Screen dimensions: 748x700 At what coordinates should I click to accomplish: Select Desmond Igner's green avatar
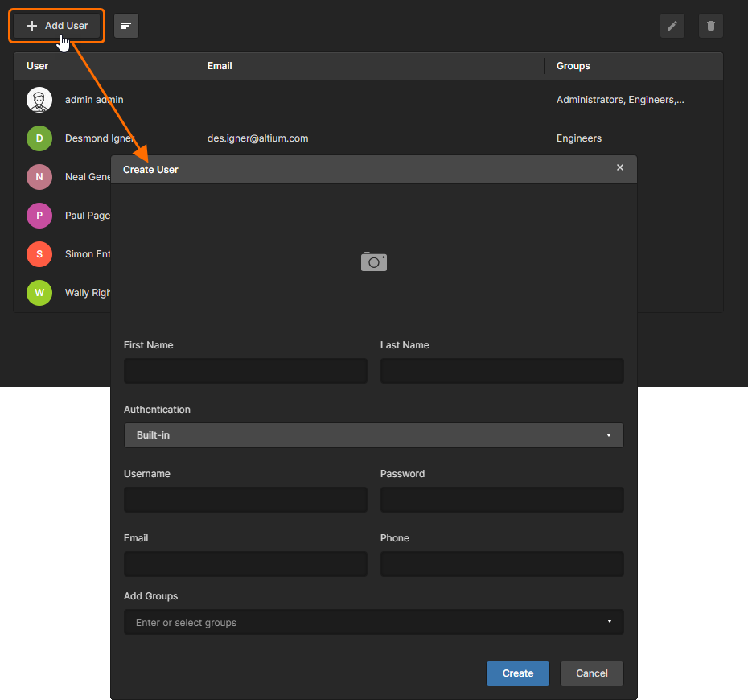39,138
